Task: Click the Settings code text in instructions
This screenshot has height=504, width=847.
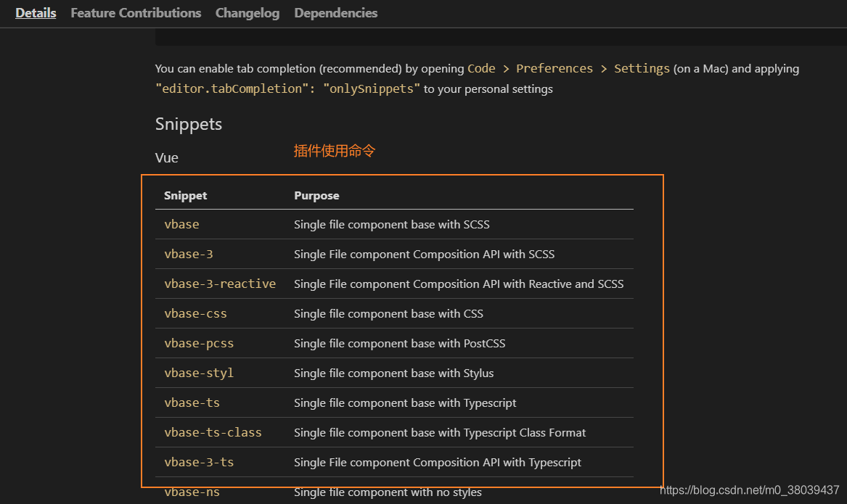Action: coord(642,69)
